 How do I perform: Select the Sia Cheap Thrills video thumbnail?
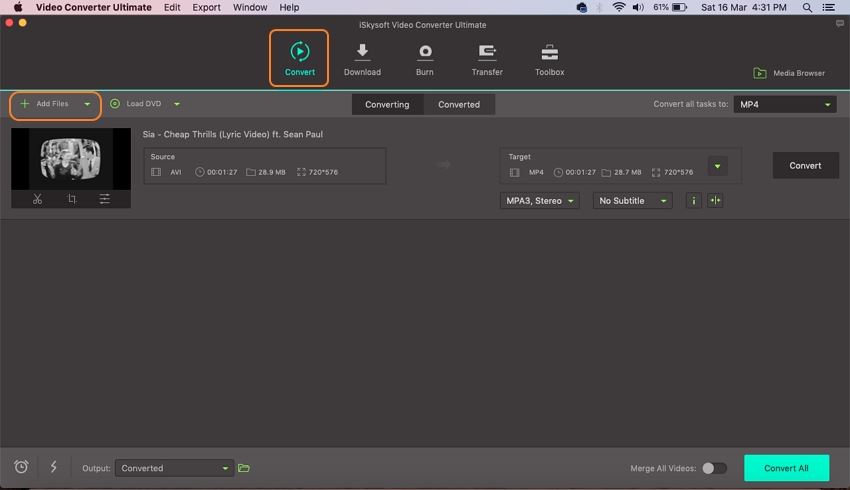[x=71, y=158]
